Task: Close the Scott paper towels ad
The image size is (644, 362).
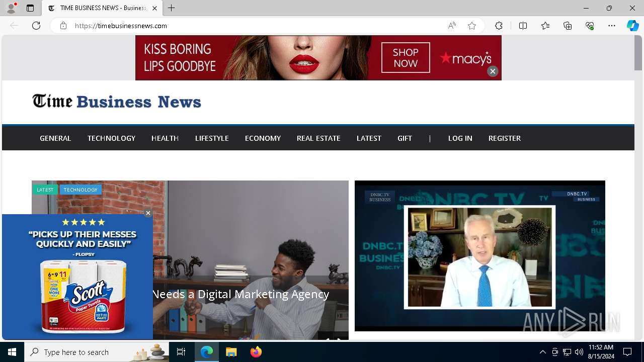Action: [x=148, y=213]
